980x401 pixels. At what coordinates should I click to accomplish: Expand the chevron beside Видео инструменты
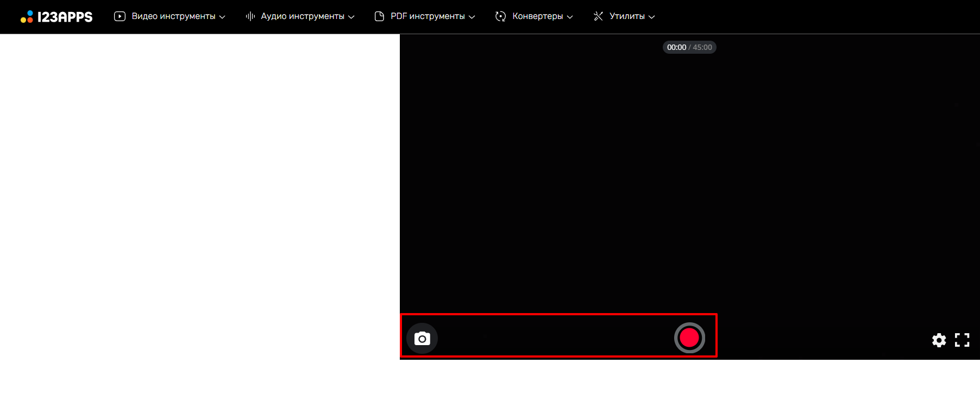[x=222, y=17]
